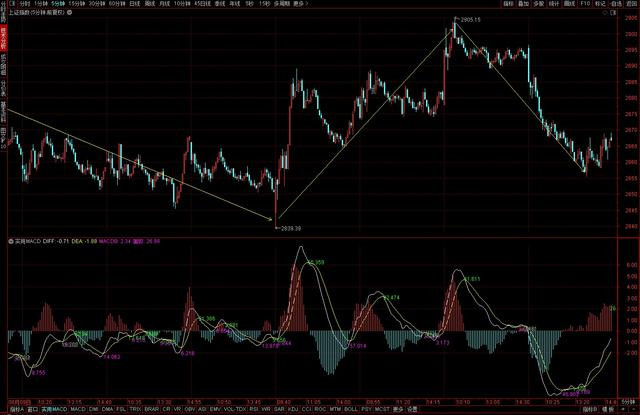The width and height of the screenshot is (640, 415).
Task: Select the 实用MACD indicator tab
Action: pyautogui.click(x=54, y=409)
